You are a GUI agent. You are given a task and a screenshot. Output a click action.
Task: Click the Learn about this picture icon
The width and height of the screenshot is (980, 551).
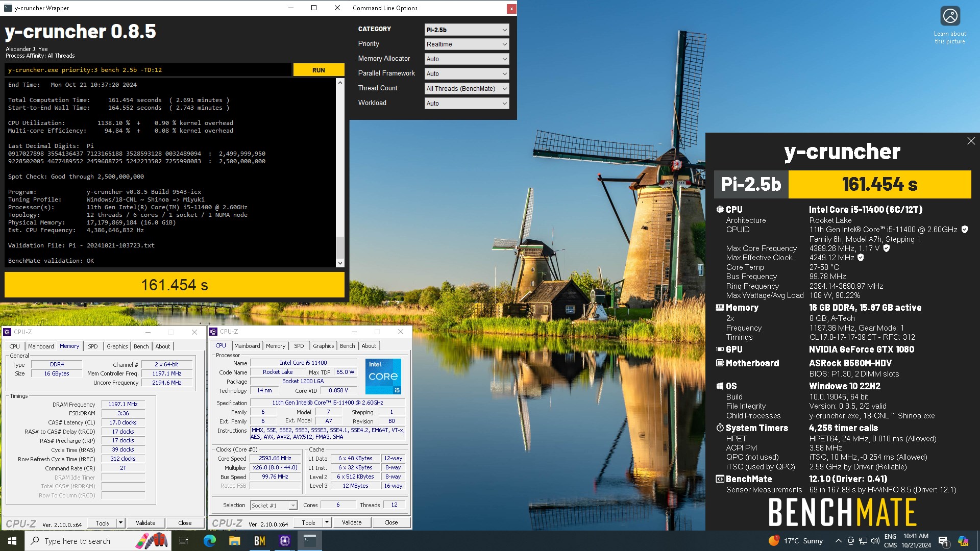[x=950, y=16]
